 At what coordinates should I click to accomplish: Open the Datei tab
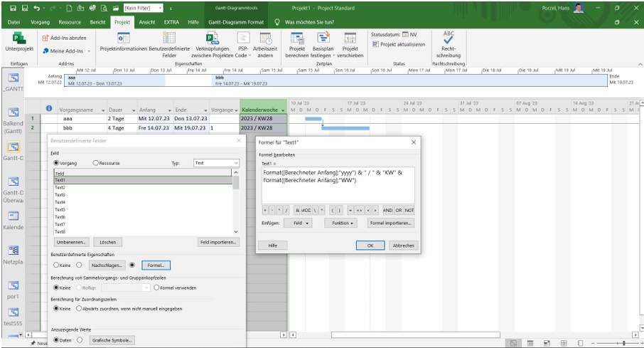[14, 22]
